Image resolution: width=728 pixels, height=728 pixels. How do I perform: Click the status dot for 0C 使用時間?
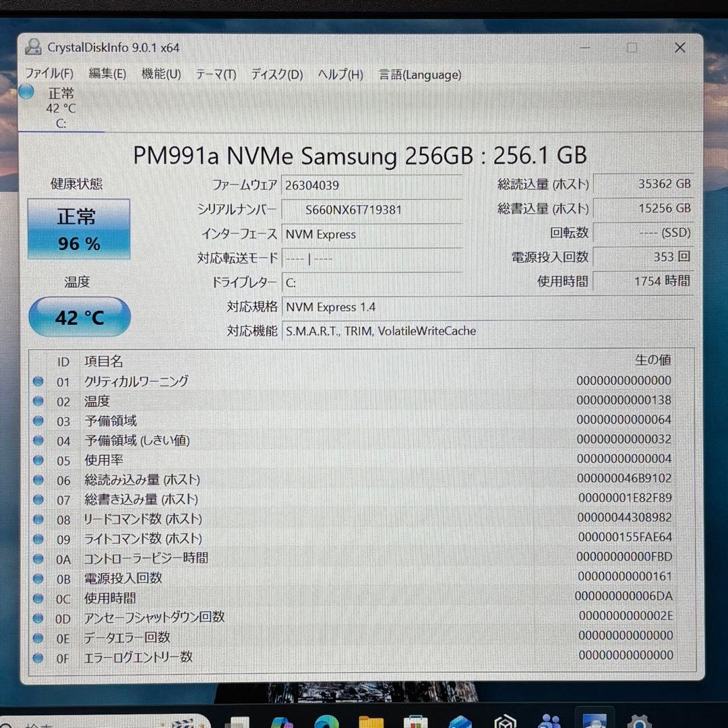pos(38,599)
